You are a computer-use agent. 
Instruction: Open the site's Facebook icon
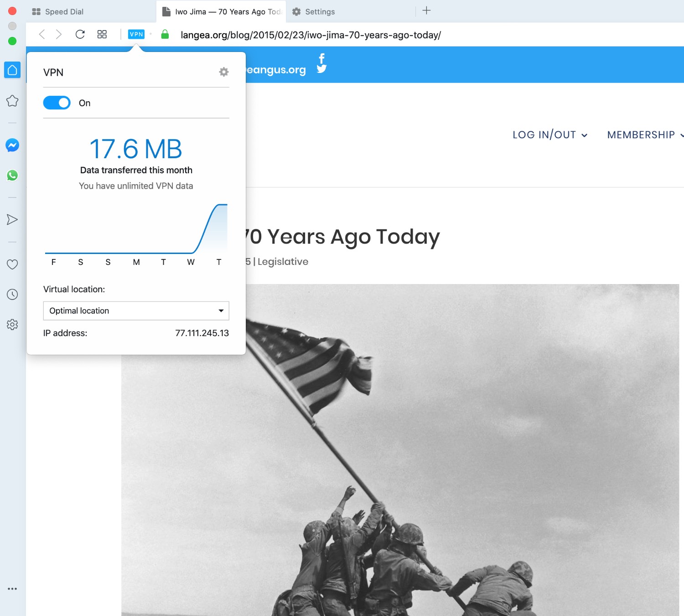pos(322,58)
